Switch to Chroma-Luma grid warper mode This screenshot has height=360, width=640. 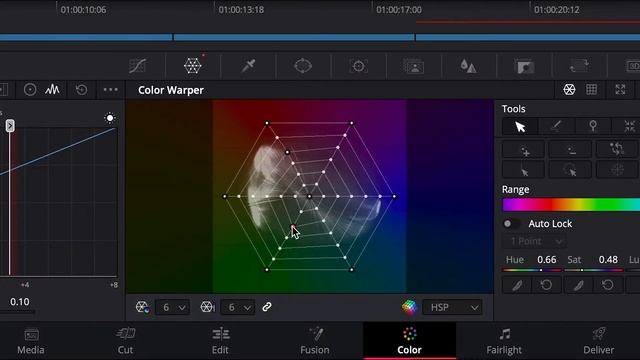pos(591,89)
